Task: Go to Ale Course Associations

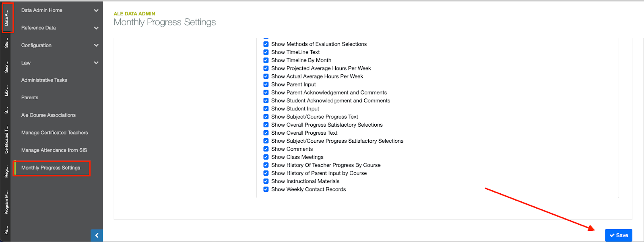Action: point(48,115)
